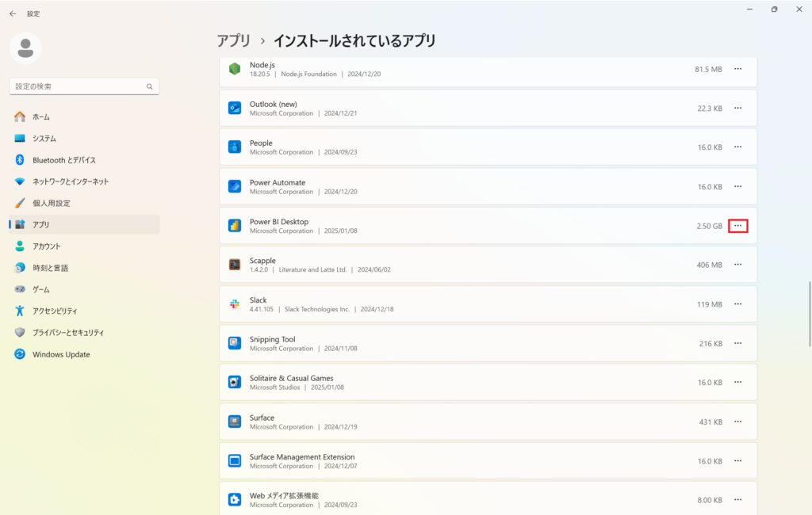The height and width of the screenshot is (515, 812).
Task: Open プライバシーとセキュリティ settings
Action: [x=84, y=333]
